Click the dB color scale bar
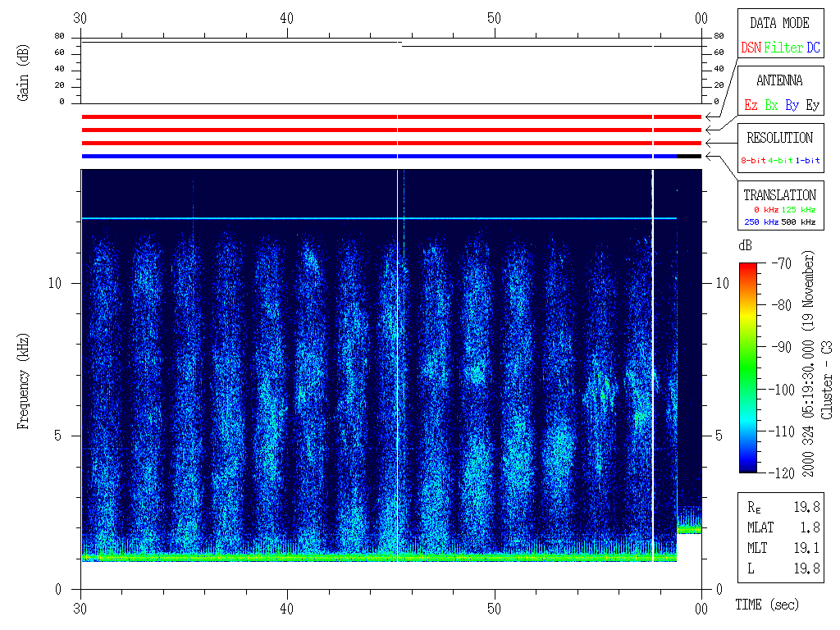 tap(748, 367)
